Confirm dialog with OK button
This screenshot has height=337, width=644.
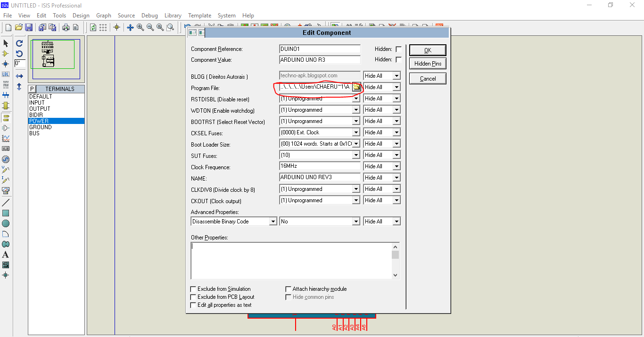(428, 50)
